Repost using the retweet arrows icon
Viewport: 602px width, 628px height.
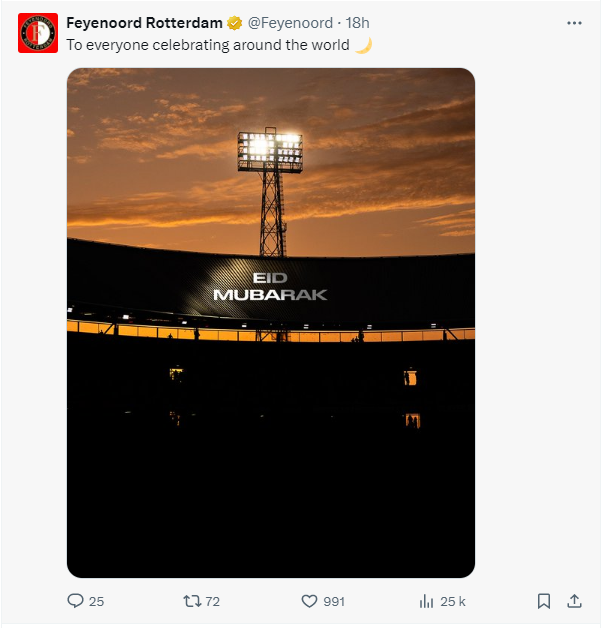tap(192, 601)
